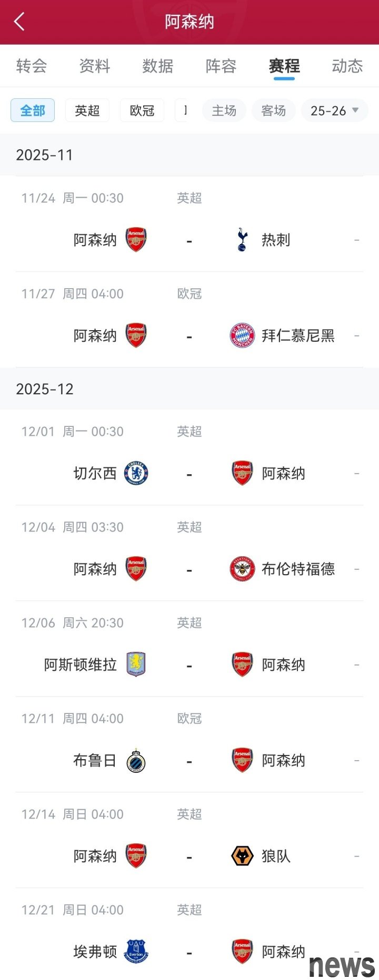Tap the Wolves (狼队) wolf badge

click(242, 856)
